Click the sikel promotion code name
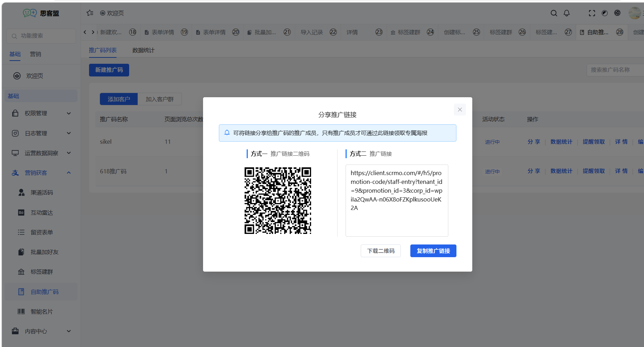This screenshot has width=644, height=347. pos(106,142)
